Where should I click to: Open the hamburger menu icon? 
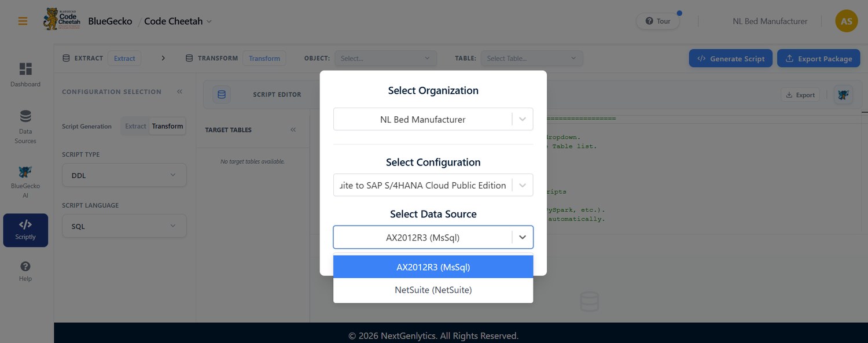pyautogui.click(x=23, y=21)
